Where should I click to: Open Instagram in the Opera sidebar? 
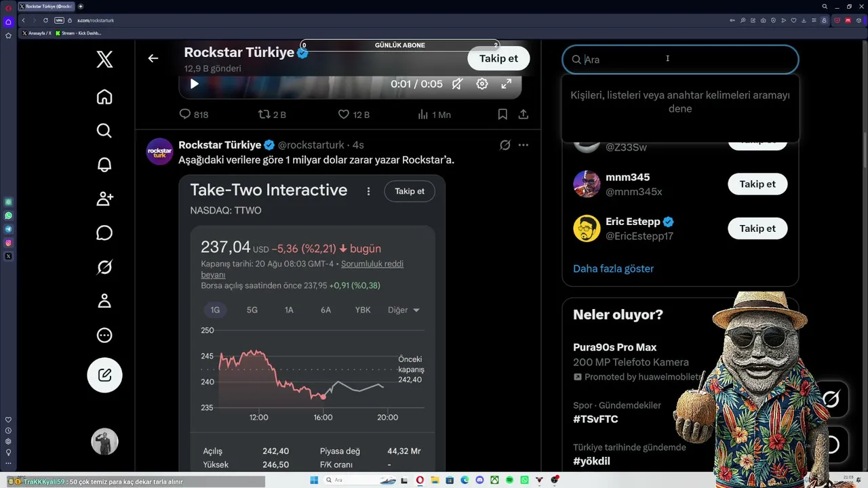(8, 243)
